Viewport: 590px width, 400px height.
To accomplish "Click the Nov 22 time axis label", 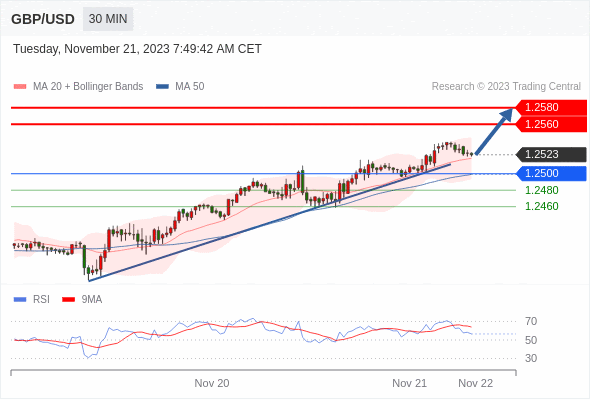I will pos(476,383).
